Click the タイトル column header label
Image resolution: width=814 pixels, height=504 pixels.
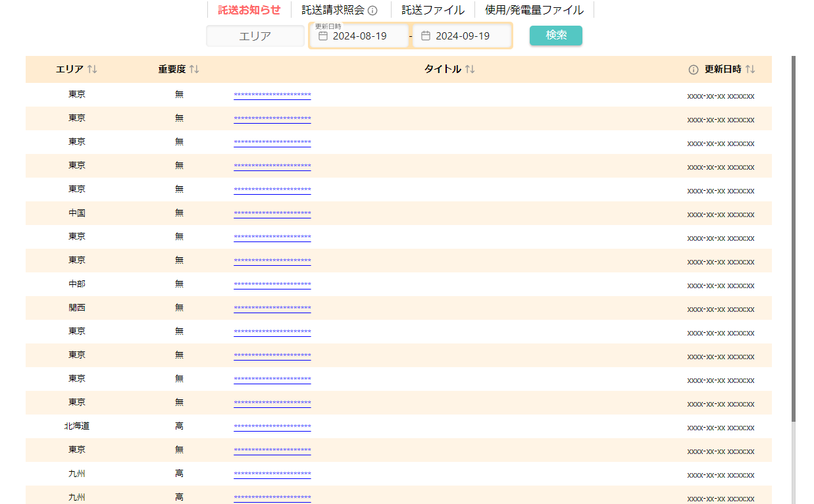(x=443, y=69)
